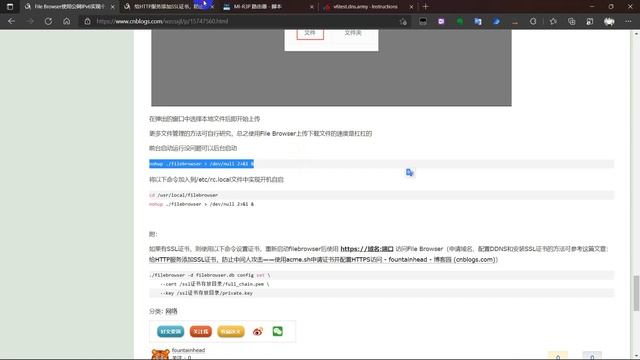Click the '--key' private.key code line

coord(206,293)
